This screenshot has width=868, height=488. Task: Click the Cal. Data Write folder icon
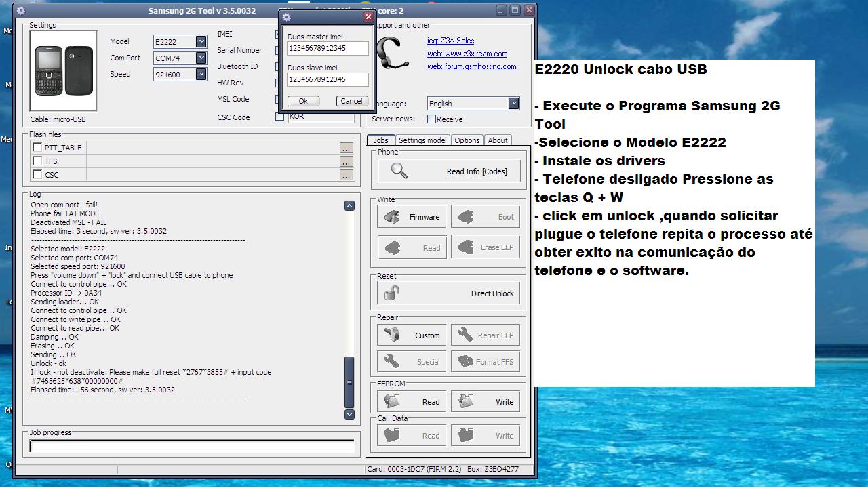[x=466, y=435]
